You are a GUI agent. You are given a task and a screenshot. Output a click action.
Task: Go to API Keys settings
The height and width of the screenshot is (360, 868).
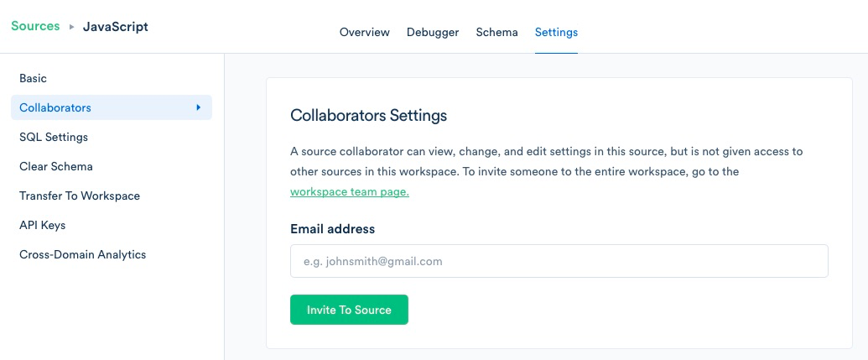[x=43, y=225]
